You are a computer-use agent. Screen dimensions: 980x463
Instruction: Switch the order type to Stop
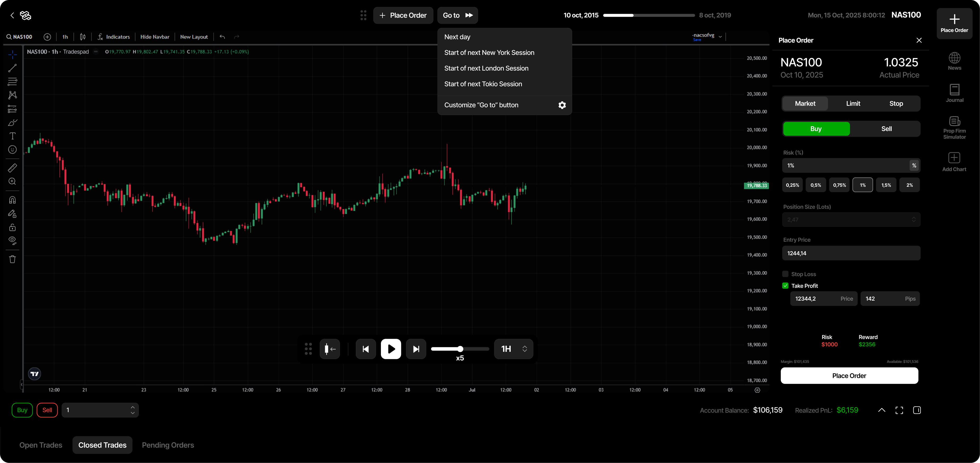pyautogui.click(x=896, y=104)
